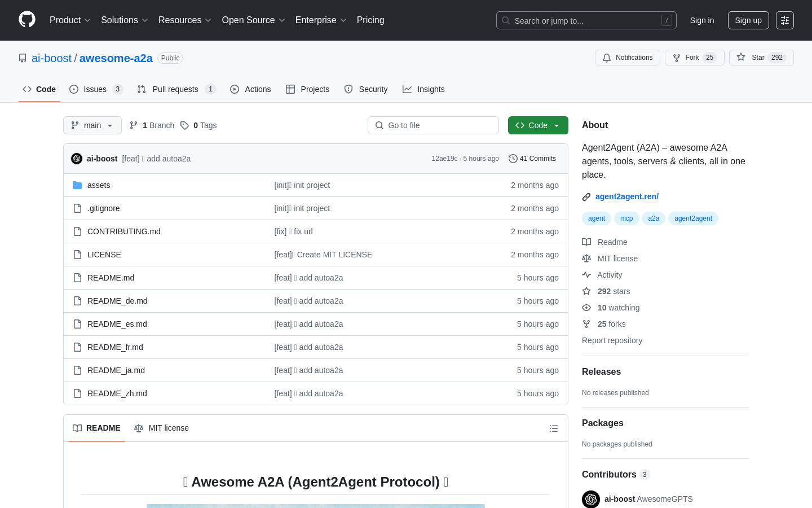
Task: Click the file icon next to CONTRIBUTING.md
Action: [x=77, y=231]
